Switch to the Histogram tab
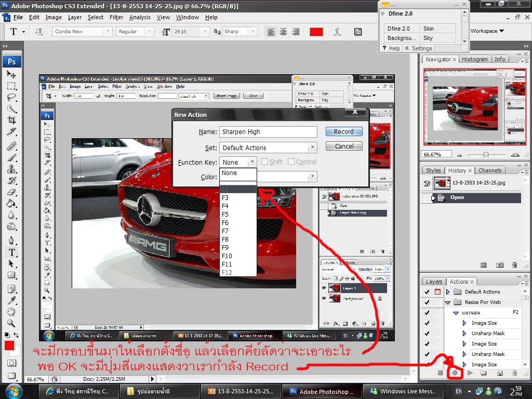Viewport: 532px width, 399px height. 474,59
